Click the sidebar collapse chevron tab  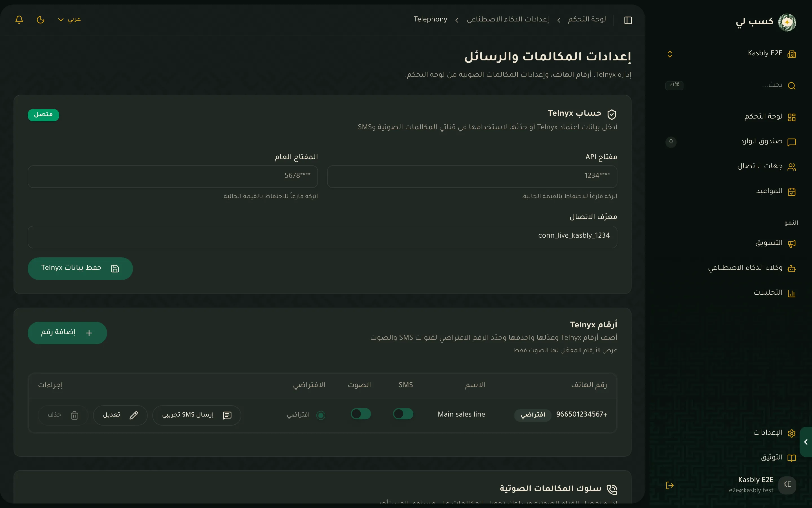806,442
